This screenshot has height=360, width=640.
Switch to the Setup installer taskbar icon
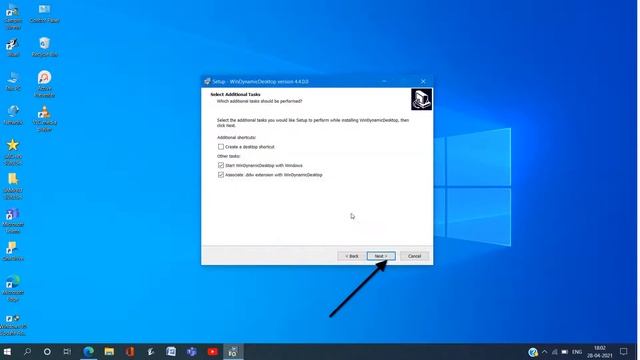click(233, 351)
